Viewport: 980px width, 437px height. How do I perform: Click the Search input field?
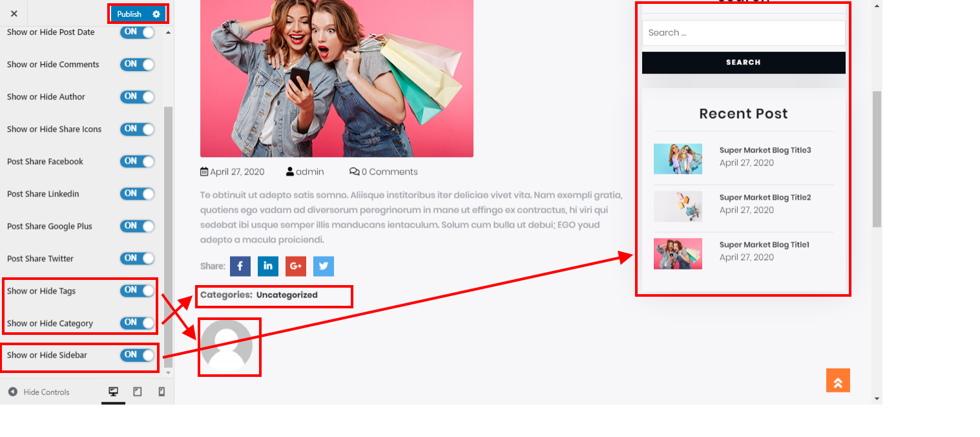743,33
